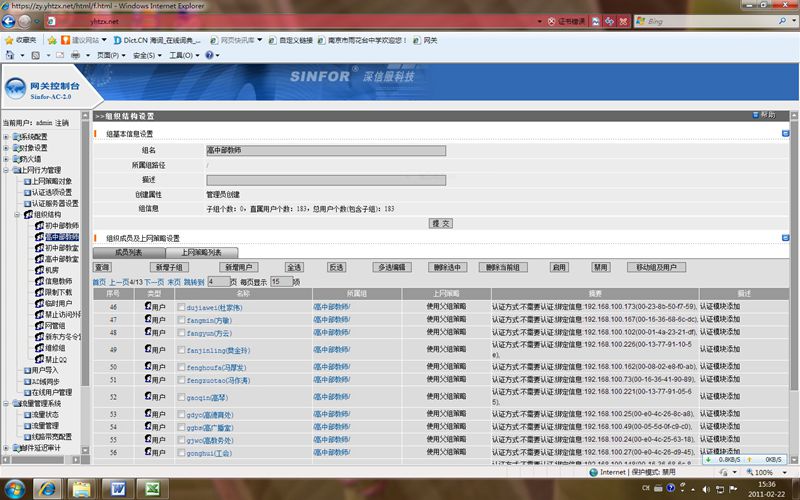Click the icon beside 机房 in tree
The image size is (800, 500).
coord(37,270)
